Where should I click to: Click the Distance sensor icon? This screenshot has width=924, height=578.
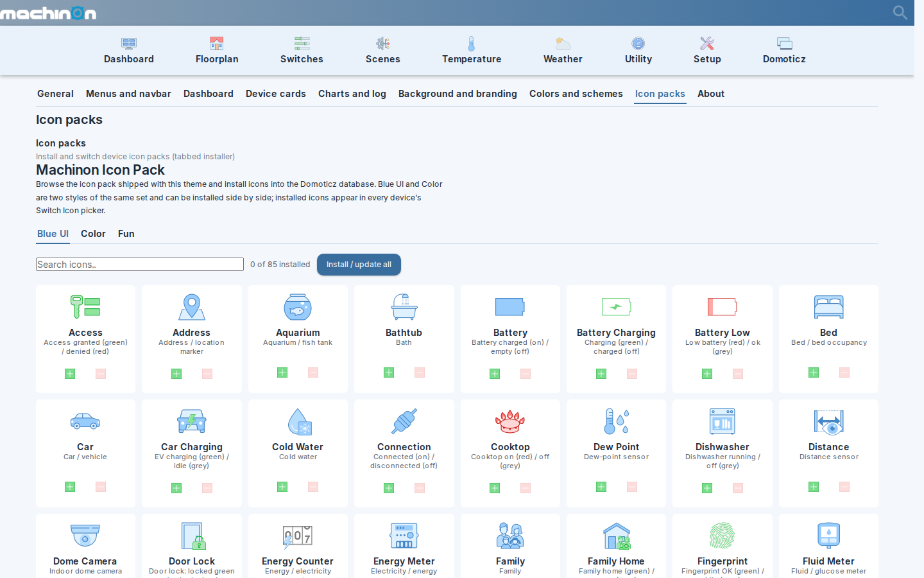828,423
